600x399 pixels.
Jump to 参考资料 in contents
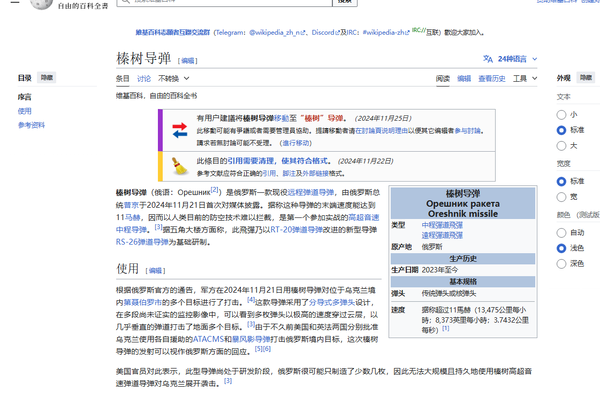(x=31, y=125)
